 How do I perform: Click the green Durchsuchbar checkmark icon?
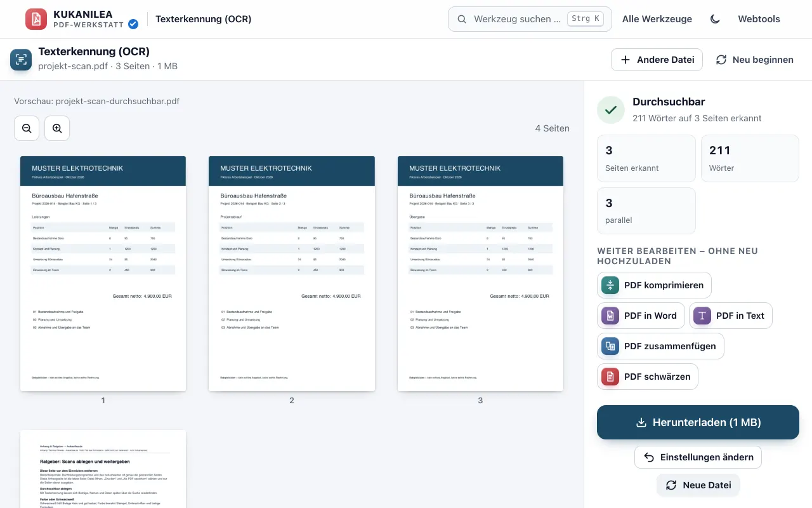611,110
